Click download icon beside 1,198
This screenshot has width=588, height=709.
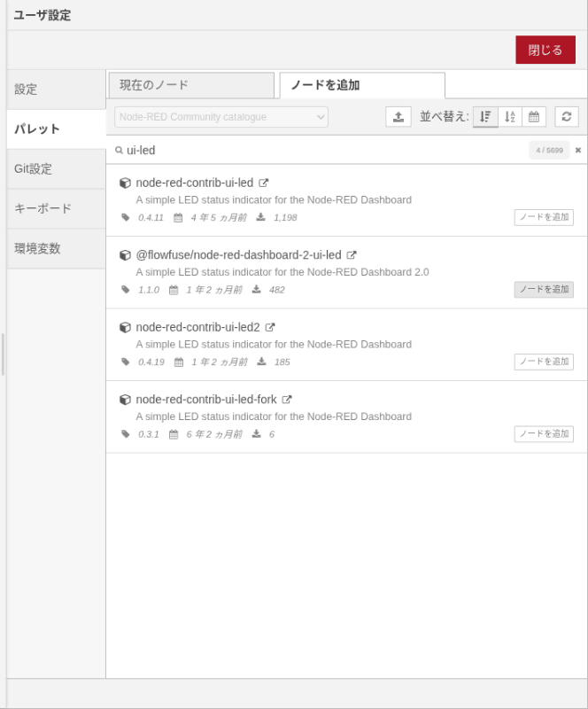(x=260, y=217)
